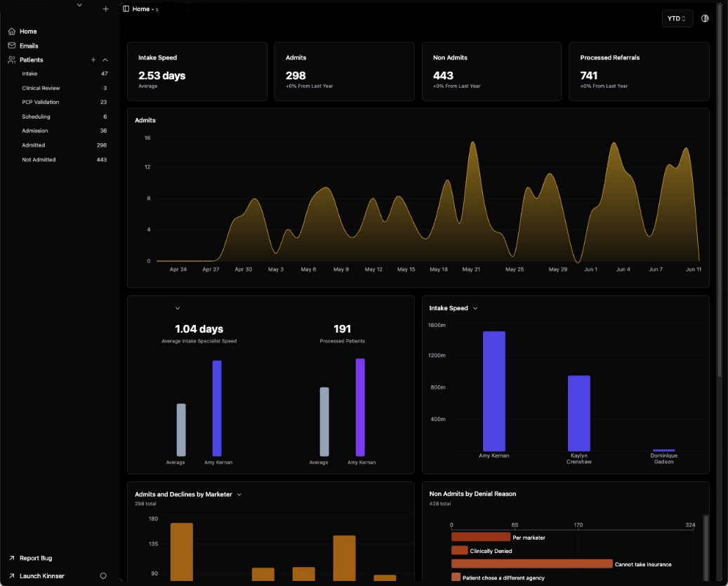Click the Launch Kinnser link

tap(41, 576)
